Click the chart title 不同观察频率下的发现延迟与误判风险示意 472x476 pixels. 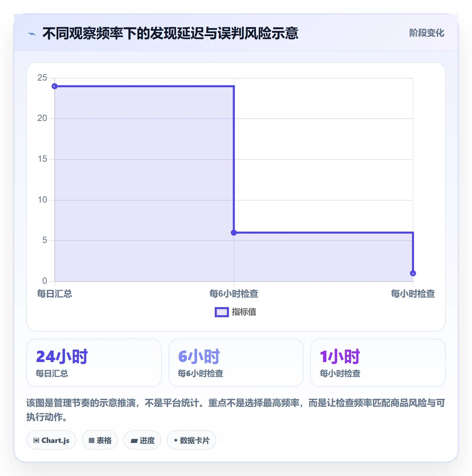pyautogui.click(x=170, y=33)
